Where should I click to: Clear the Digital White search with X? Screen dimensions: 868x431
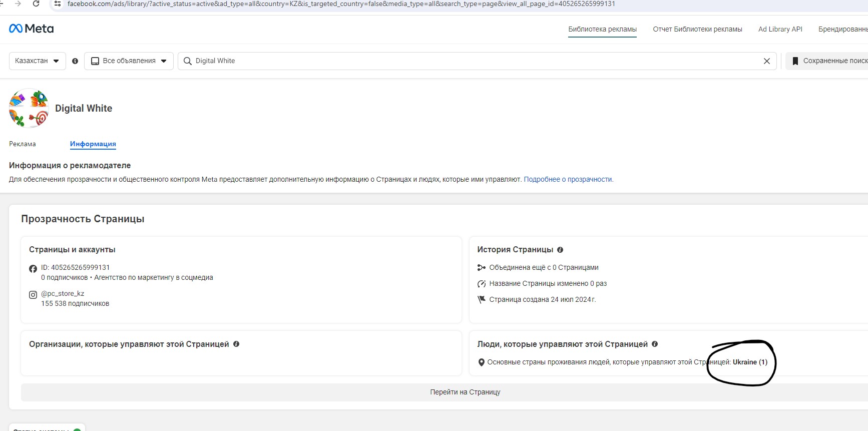tap(766, 61)
